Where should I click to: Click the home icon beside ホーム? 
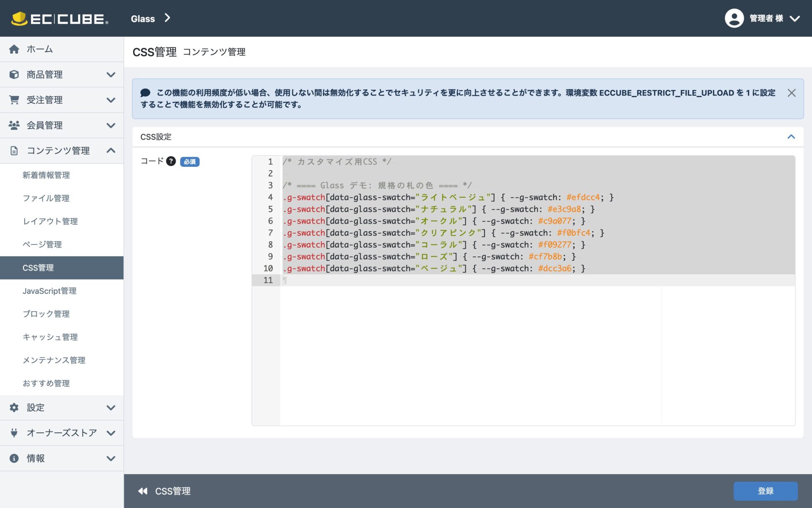tap(14, 49)
